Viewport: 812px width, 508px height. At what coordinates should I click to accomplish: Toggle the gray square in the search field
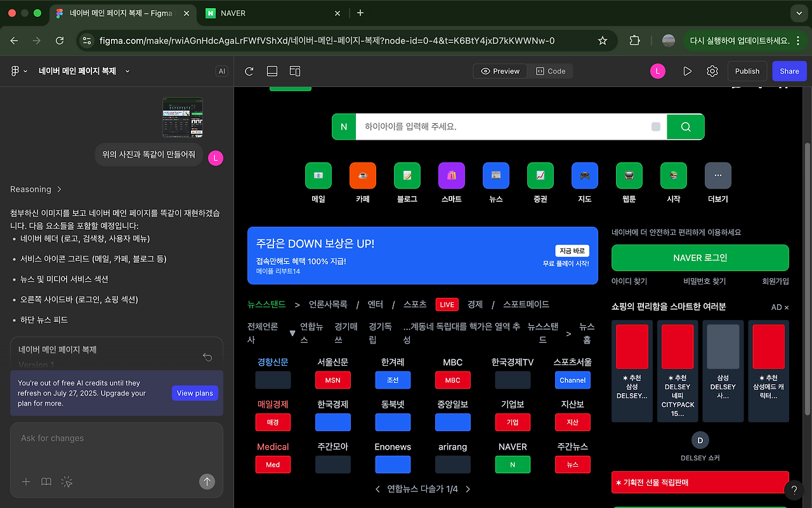click(x=656, y=126)
